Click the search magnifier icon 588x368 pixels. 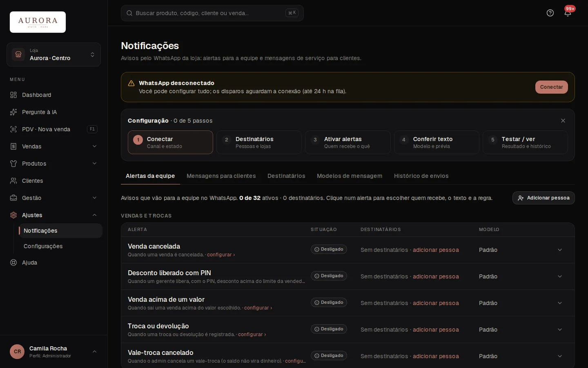pyautogui.click(x=129, y=13)
